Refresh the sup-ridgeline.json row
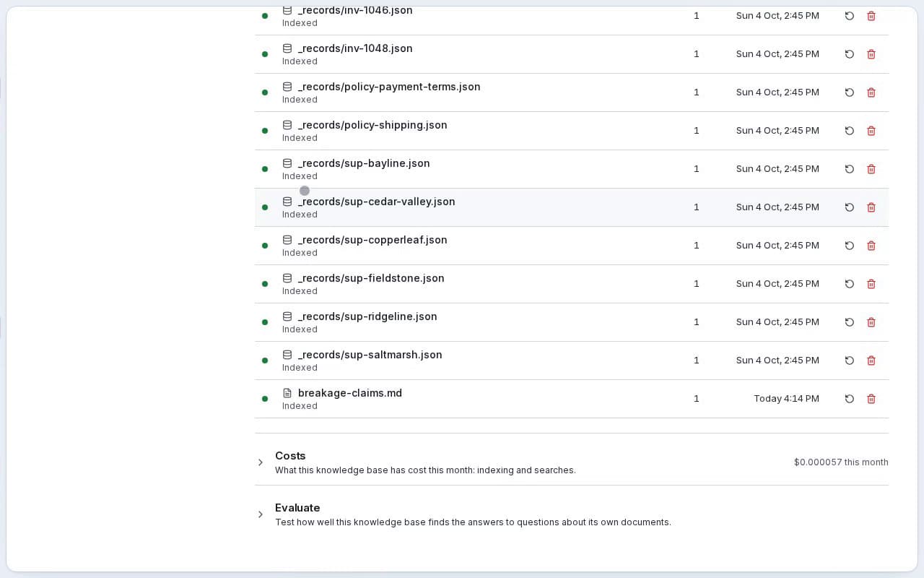 tap(850, 322)
